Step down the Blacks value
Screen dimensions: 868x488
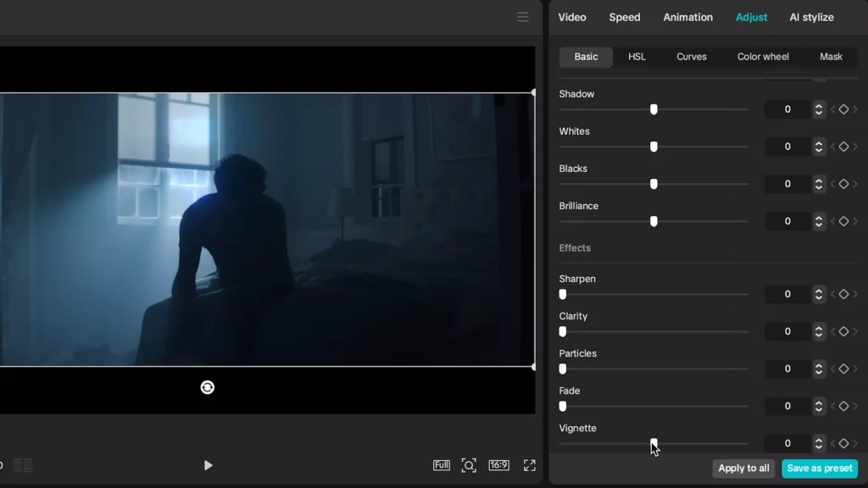(819, 187)
